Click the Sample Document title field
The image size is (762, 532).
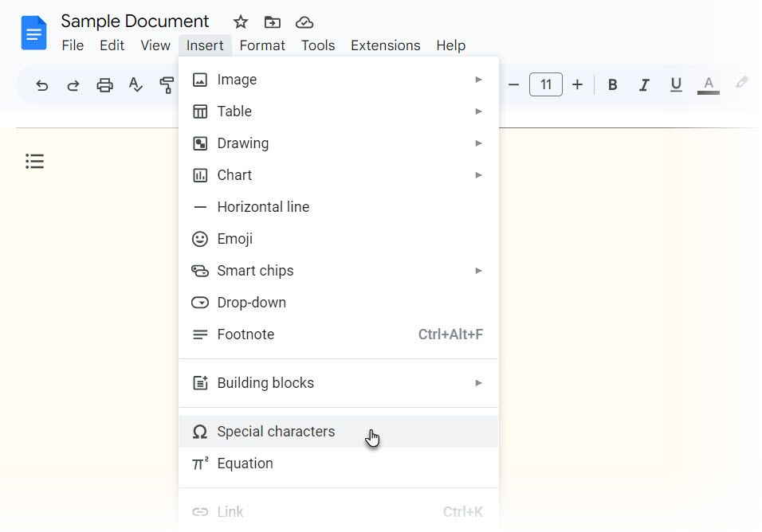click(x=136, y=21)
